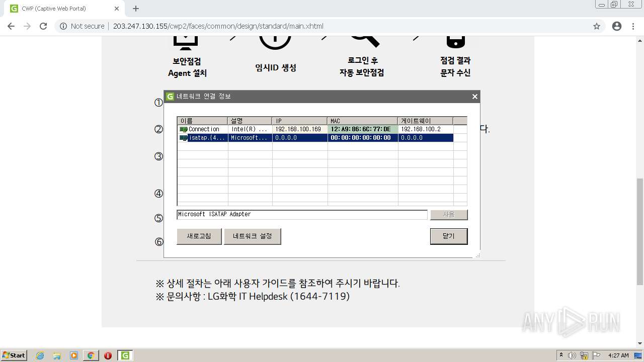This screenshot has width=644, height=362.
Task: Click the address bar URL
Action: (218, 26)
